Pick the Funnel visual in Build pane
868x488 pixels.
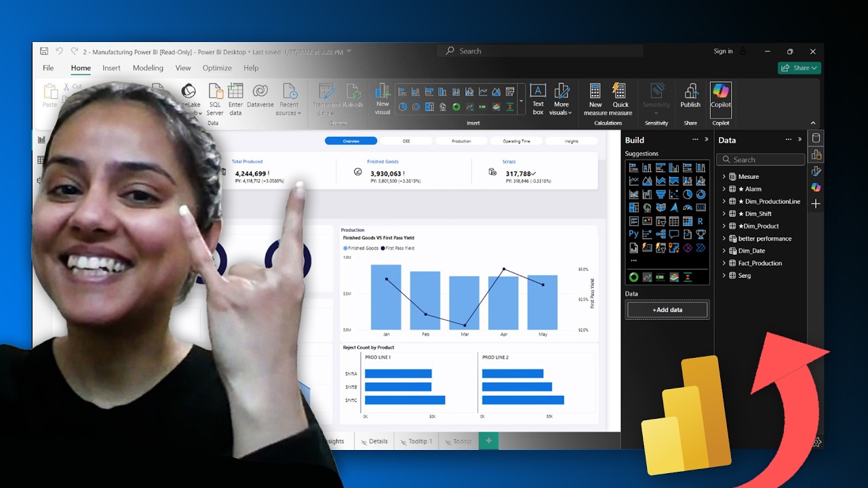[660, 195]
